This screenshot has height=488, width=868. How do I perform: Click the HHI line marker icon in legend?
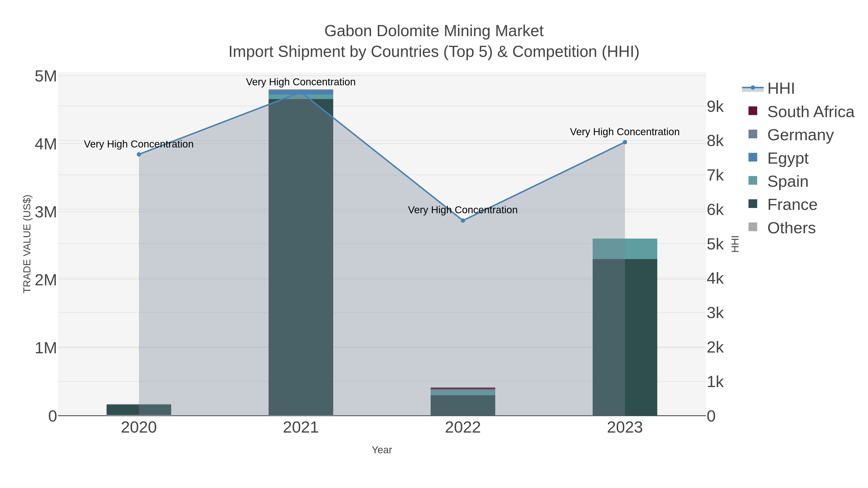(753, 88)
